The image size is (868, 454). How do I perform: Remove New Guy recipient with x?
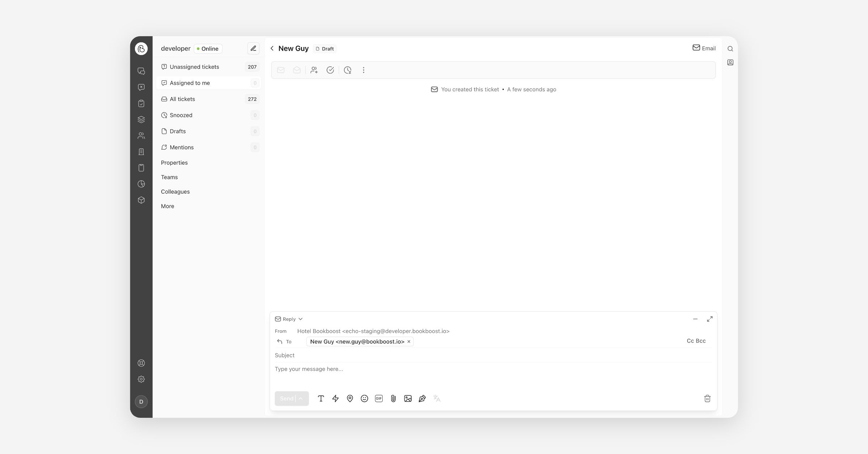409,342
